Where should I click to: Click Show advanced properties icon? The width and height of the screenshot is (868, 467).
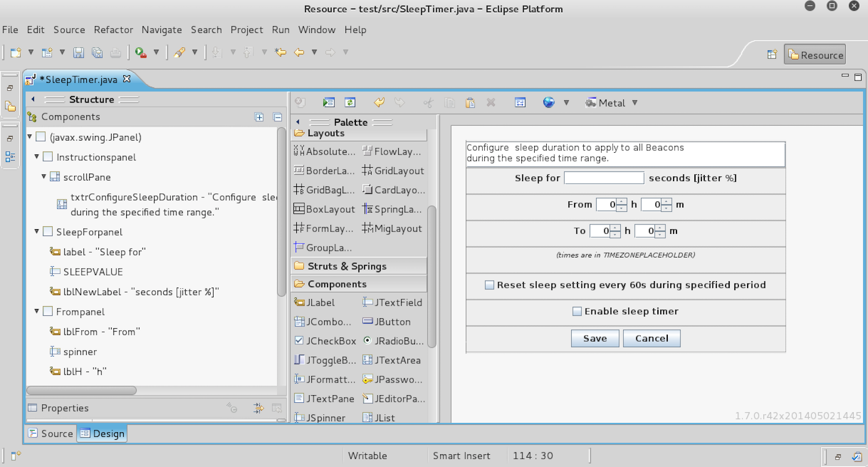[x=259, y=409]
